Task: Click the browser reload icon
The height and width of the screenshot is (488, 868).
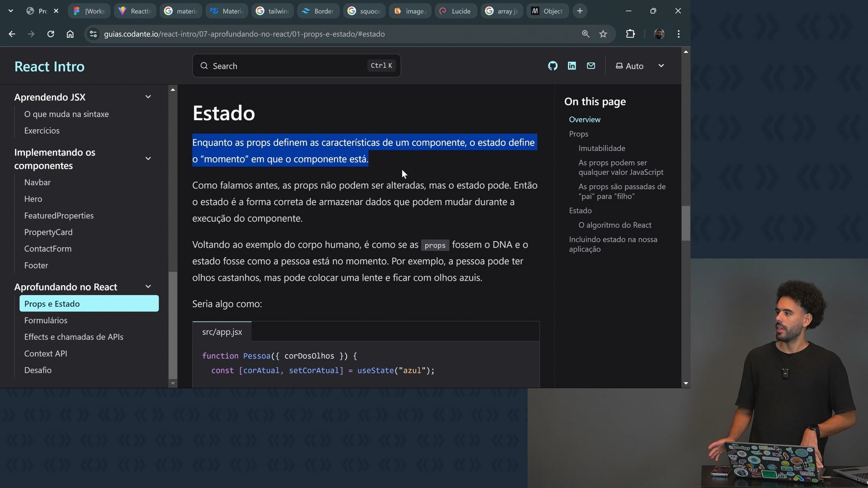Action: point(51,34)
